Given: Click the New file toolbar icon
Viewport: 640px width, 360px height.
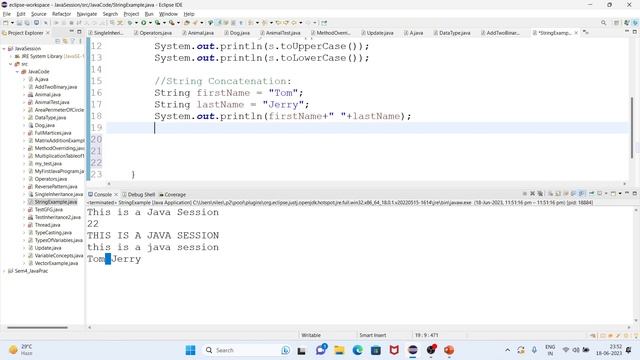Looking at the screenshot, I should pyautogui.click(x=6, y=23).
